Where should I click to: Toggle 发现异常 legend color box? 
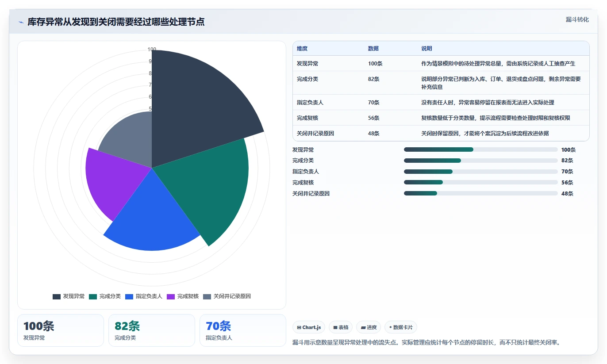57,297
